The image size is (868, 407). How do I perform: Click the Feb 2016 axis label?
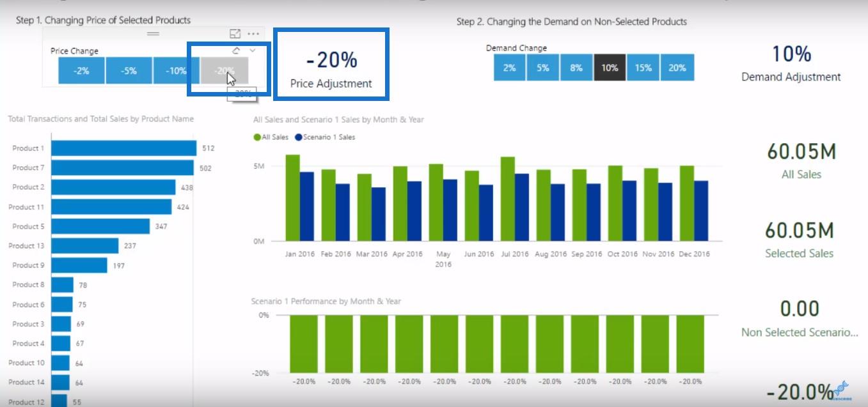[x=335, y=254]
